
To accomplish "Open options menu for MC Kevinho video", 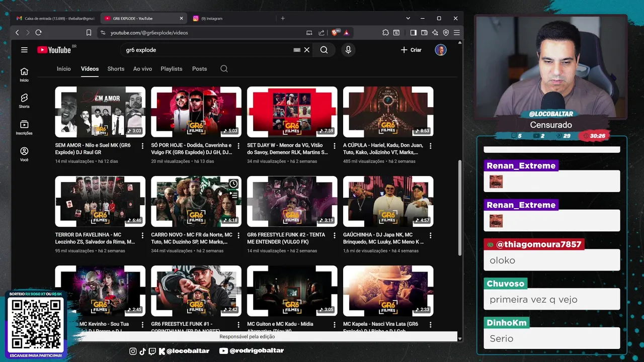I will point(142,325).
